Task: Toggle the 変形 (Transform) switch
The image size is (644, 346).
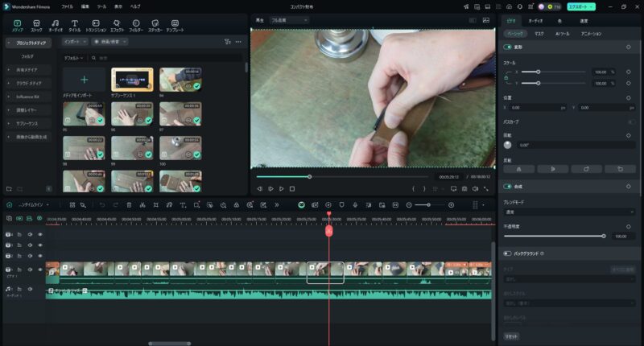Action: 507,47
